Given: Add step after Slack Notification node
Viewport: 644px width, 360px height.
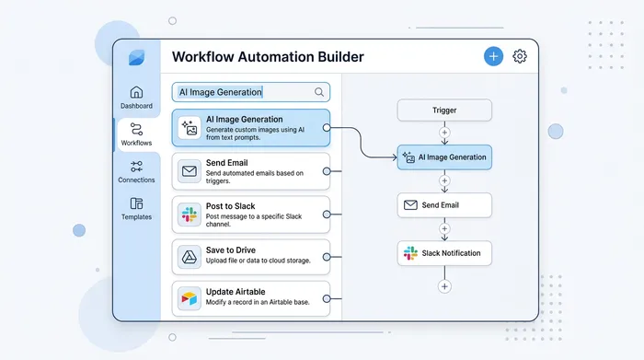Looking at the screenshot, I should click(x=444, y=286).
